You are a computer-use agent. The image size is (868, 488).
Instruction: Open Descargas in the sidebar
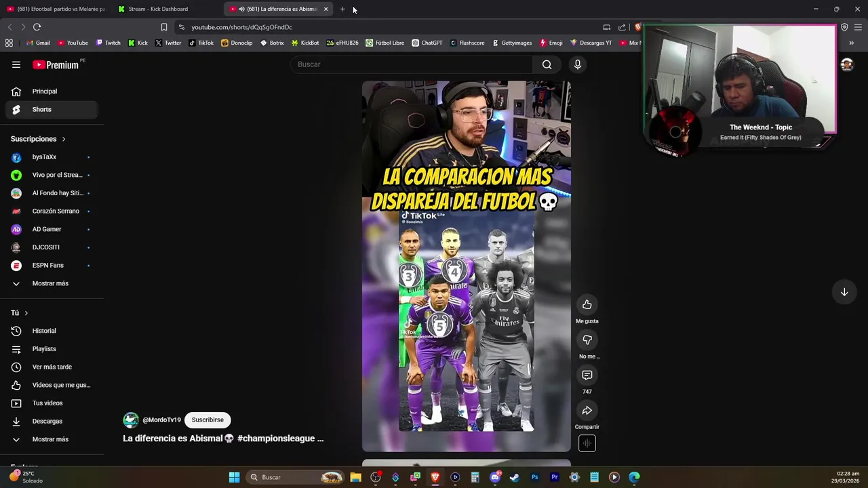[52, 422]
